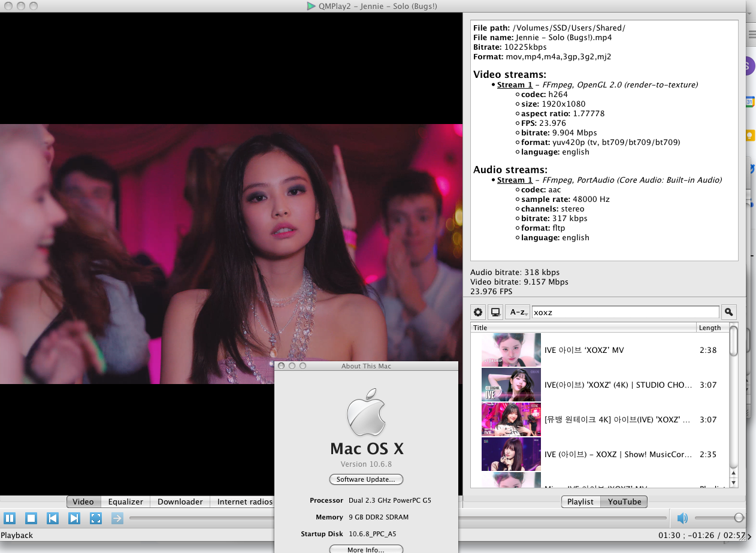This screenshot has height=553, width=756.
Task: Open hamburger menu in background window
Action: click(x=752, y=35)
